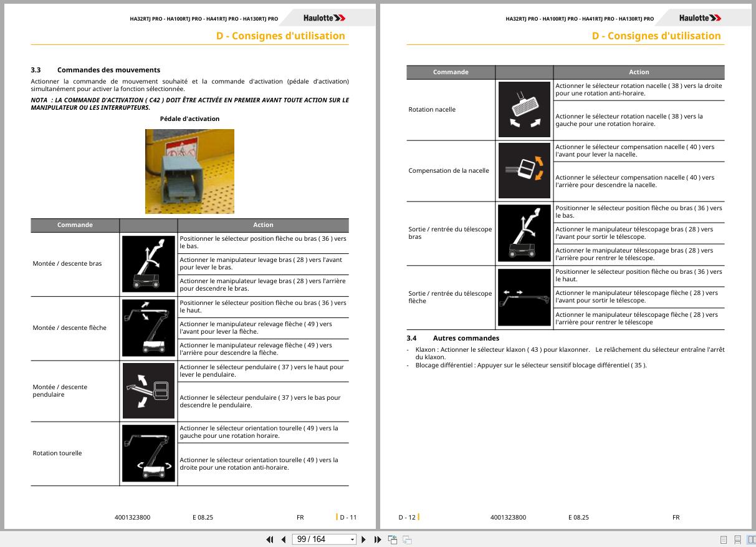Click 'FR' on the right page footer

coord(676,517)
